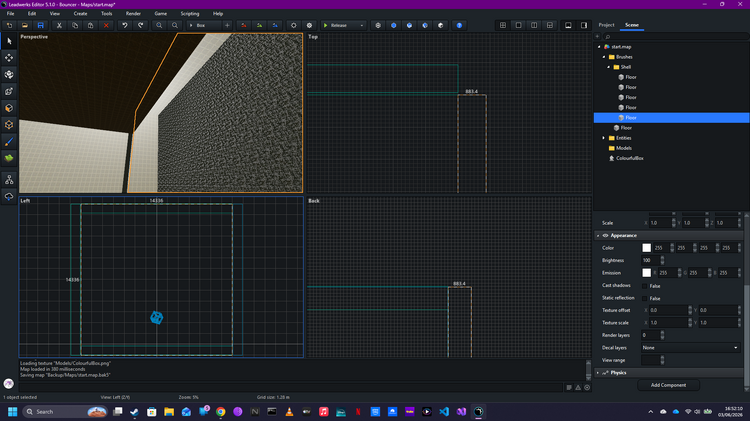Activate the rotate tool in left toolbar
This screenshot has width=750, height=421.
coord(9,75)
